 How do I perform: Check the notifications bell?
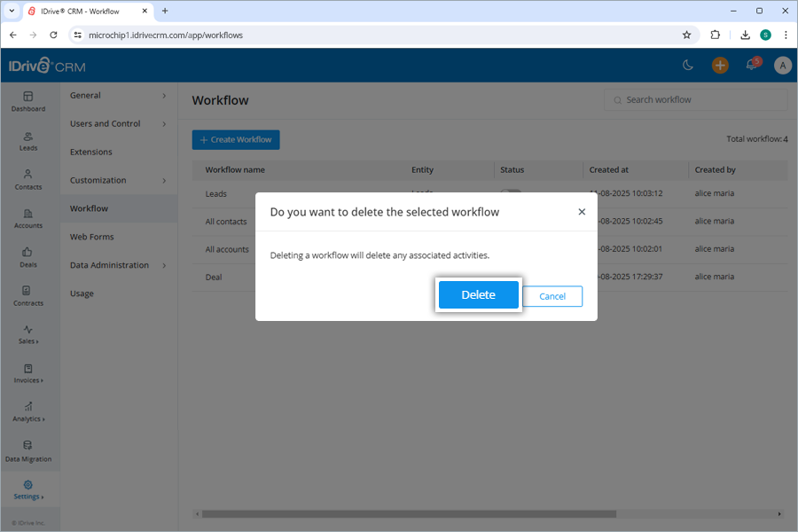pyautogui.click(x=751, y=65)
